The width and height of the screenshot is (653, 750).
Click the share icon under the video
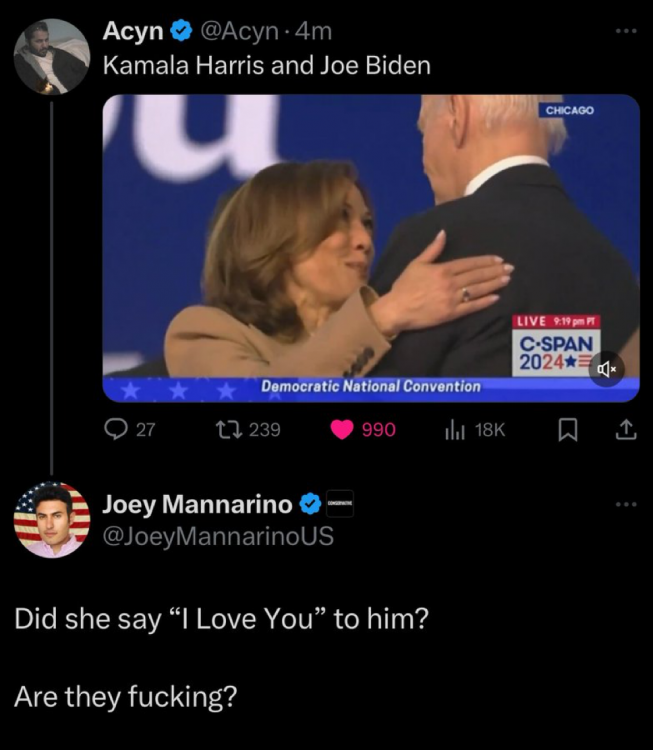pos(625,429)
